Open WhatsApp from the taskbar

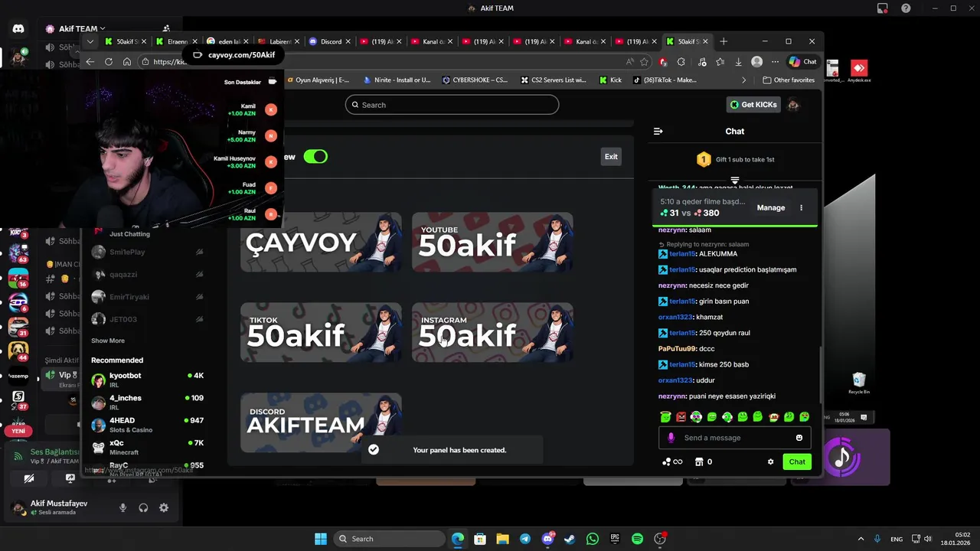click(x=592, y=539)
